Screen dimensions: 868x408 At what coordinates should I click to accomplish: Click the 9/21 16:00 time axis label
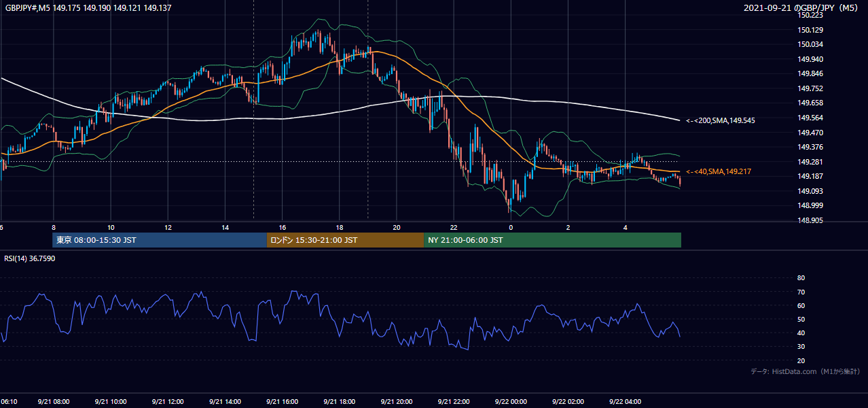[282, 402]
